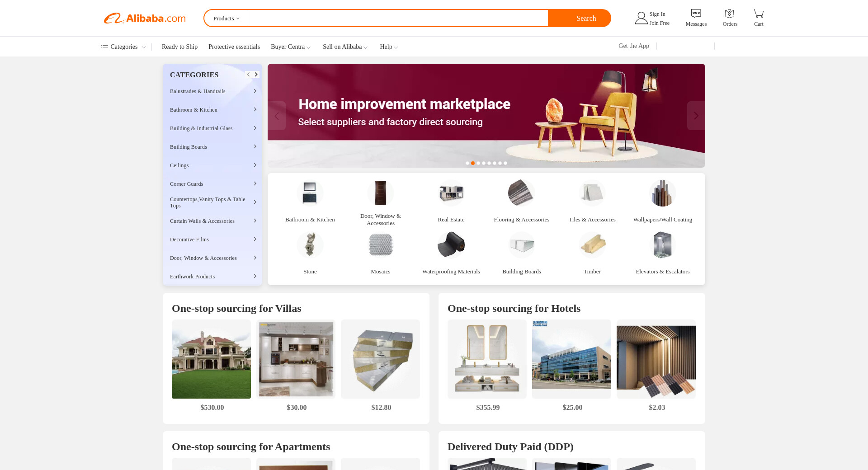Expand the Buyer Centra menu
The width and height of the screenshot is (868, 470).
[290, 47]
